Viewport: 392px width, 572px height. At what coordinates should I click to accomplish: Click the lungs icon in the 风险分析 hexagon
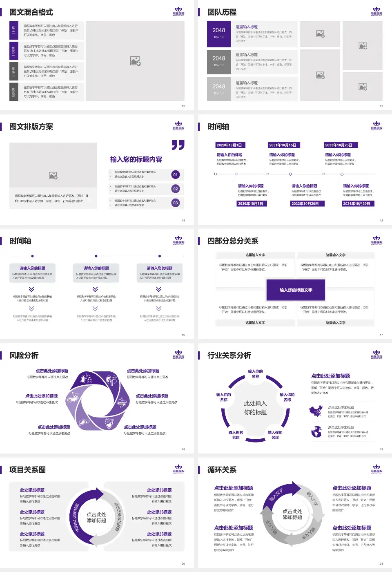point(87,378)
